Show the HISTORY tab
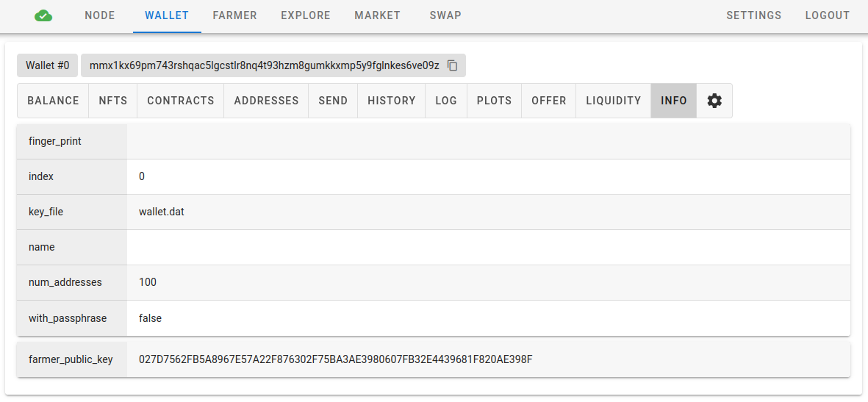 click(392, 101)
